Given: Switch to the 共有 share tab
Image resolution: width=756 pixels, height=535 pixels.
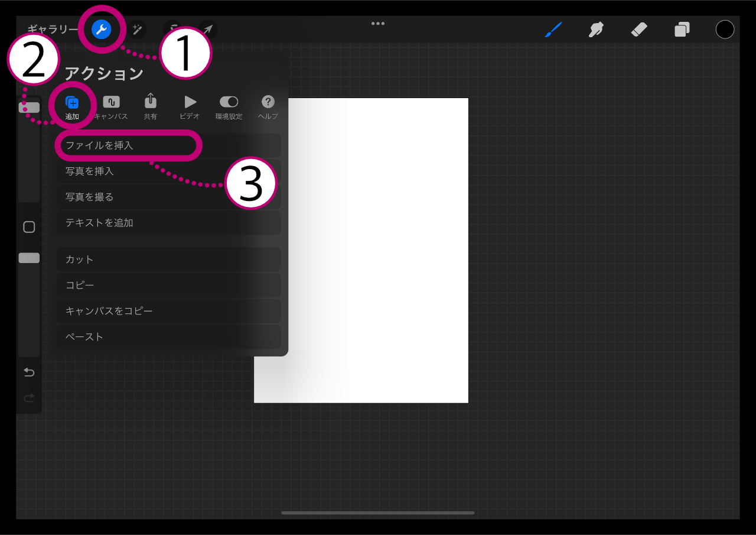Looking at the screenshot, I should click(151, 107).
